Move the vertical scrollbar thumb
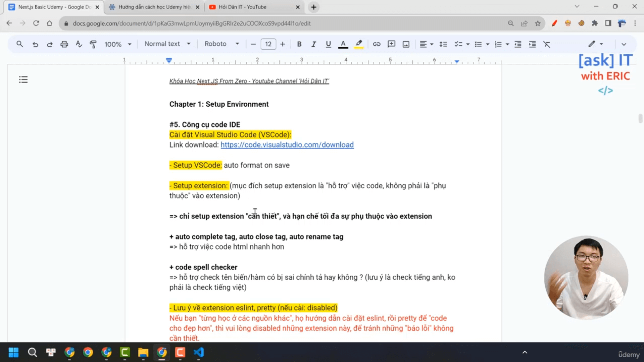Viewport: 644px width, 362px height. 640,118
